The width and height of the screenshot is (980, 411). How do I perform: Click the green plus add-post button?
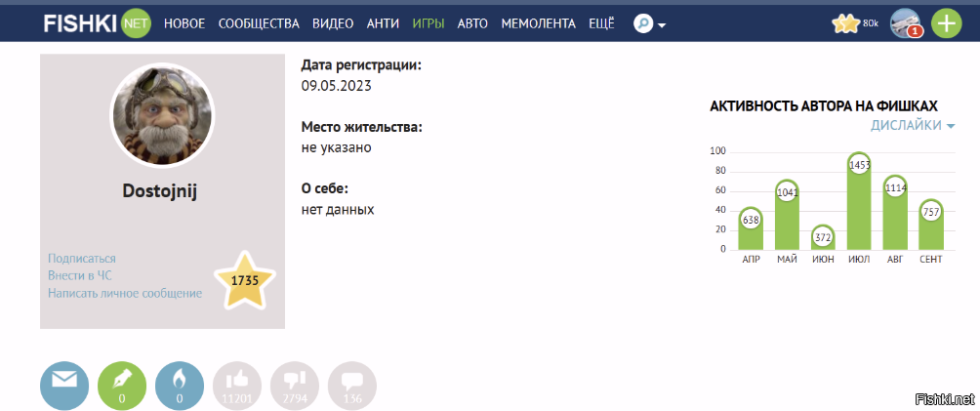pos(946,23)
